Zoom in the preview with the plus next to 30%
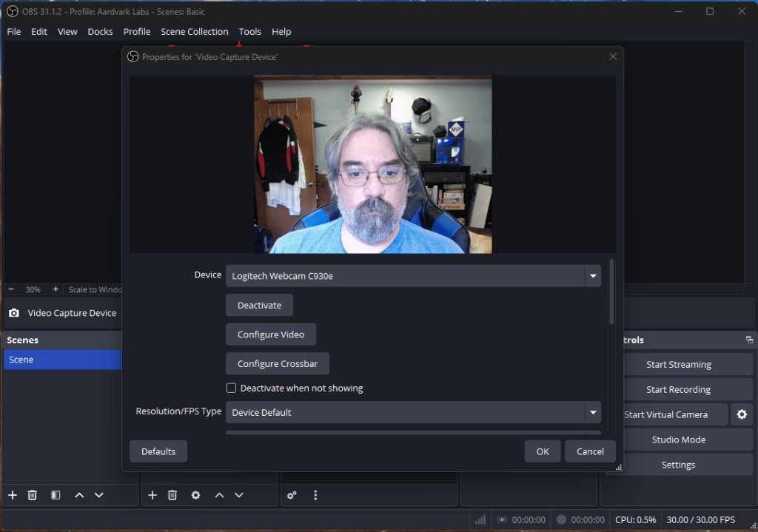The height and width of the screenshot is (532, 758). point(56,289)
